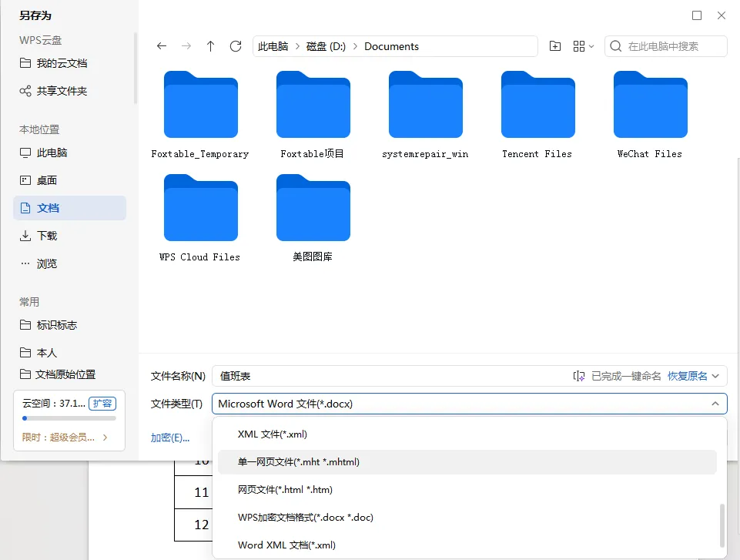Click table cell 12 in document
Screen dimensions: 740x560
[x=194, y=525]
